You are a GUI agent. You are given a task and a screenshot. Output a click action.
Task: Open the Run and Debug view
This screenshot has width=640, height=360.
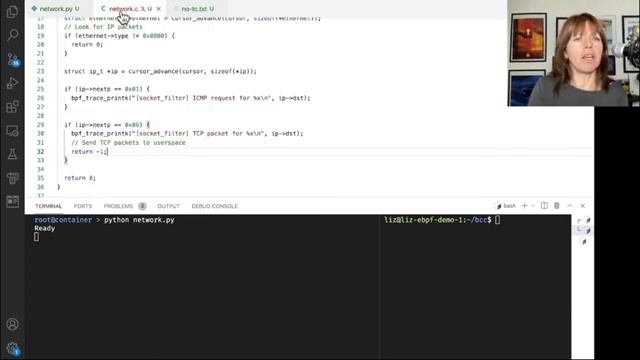(12, 83)
